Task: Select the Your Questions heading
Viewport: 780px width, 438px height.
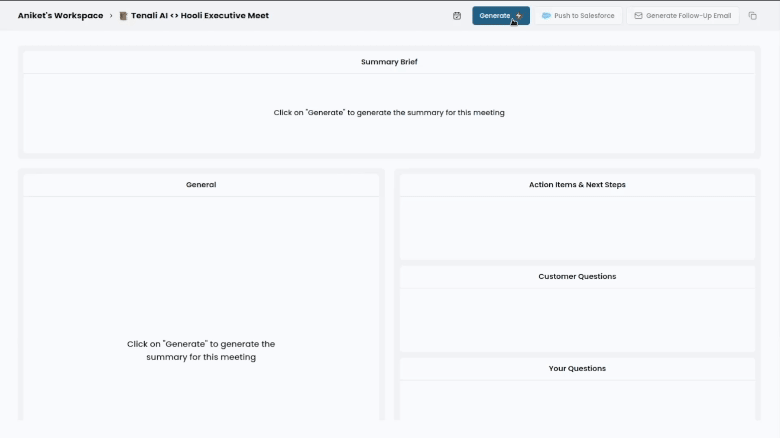Action: (x=577, y=368)
